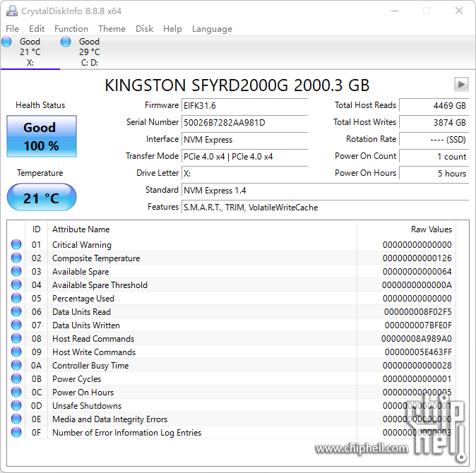Click status icon for Data Units Written row
476x473 pixels.
16,325
